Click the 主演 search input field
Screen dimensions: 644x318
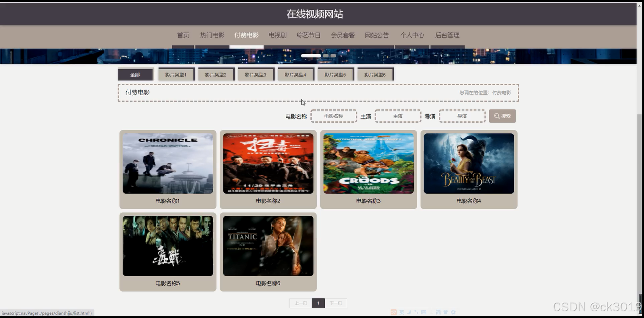coord(398,116)
